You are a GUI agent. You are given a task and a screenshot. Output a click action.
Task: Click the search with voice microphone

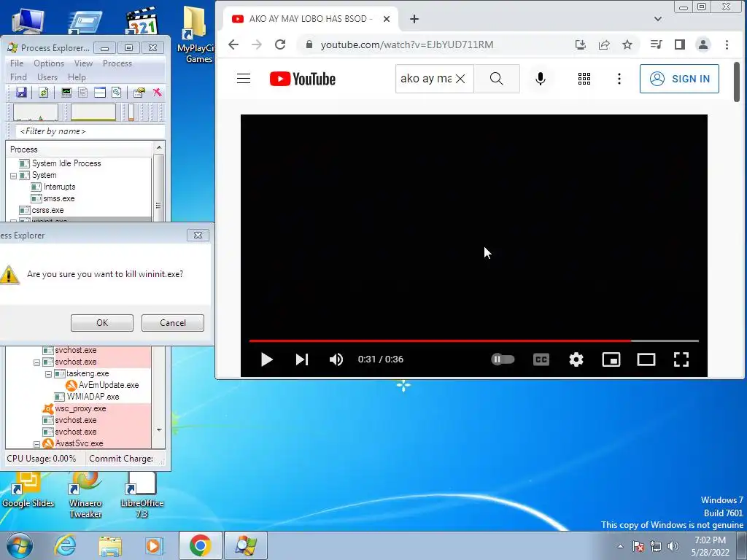pos(541,79)
